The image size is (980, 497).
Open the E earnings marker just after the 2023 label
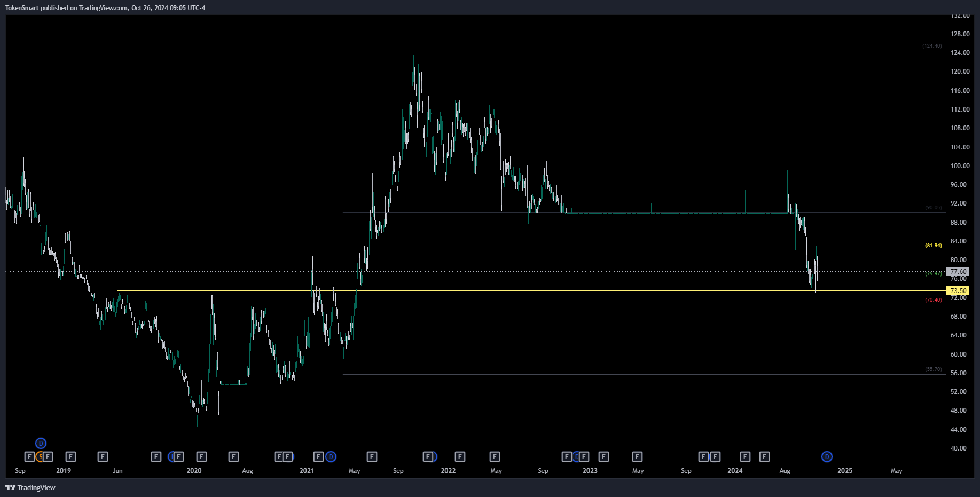pos(603,457)
